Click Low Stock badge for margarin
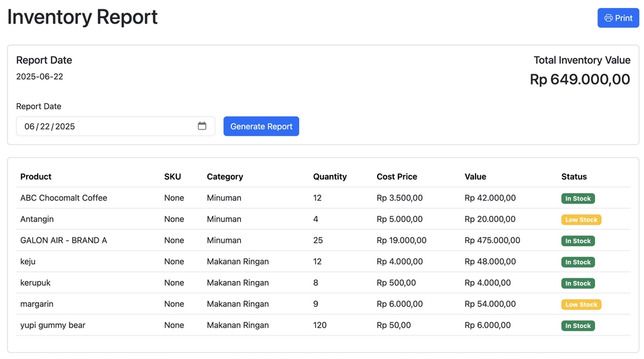 click(581, 305)
